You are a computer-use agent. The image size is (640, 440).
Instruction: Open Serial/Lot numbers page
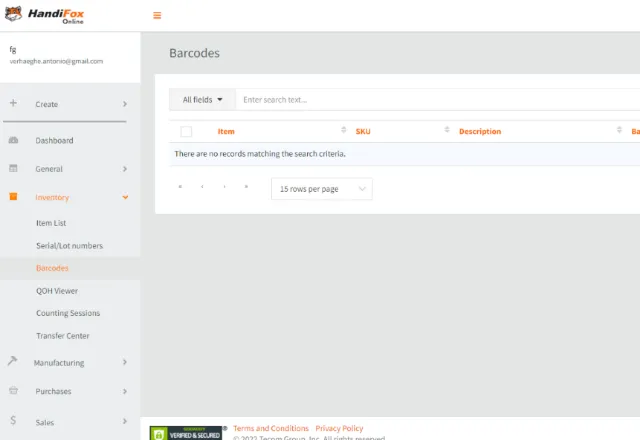(69, 246)
